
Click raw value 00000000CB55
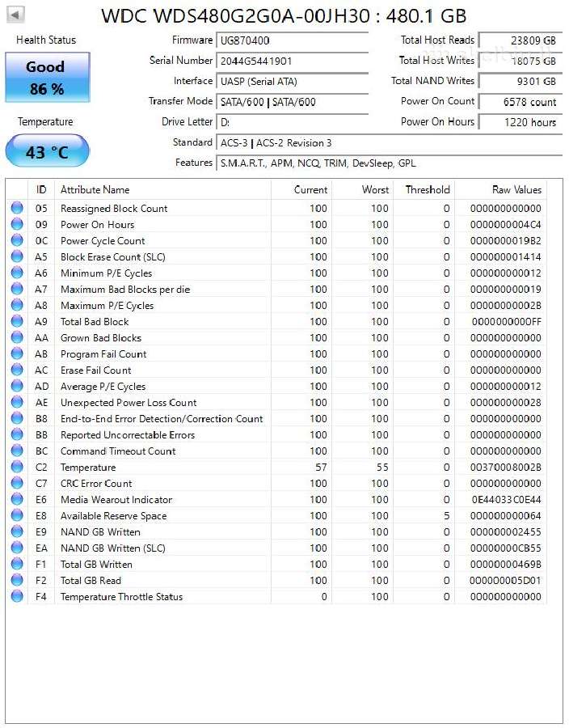[505, 548]
